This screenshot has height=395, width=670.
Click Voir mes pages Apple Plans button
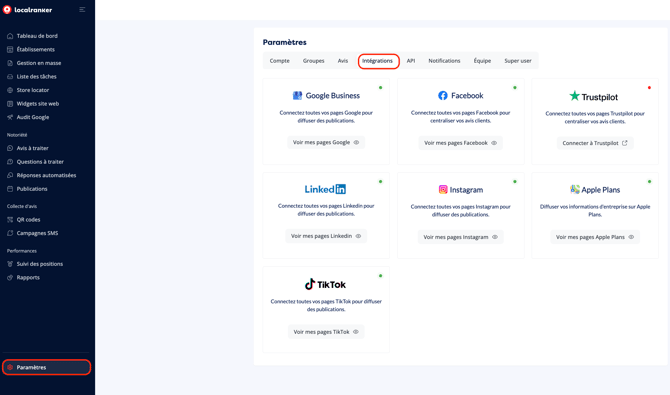click(595, 237)
